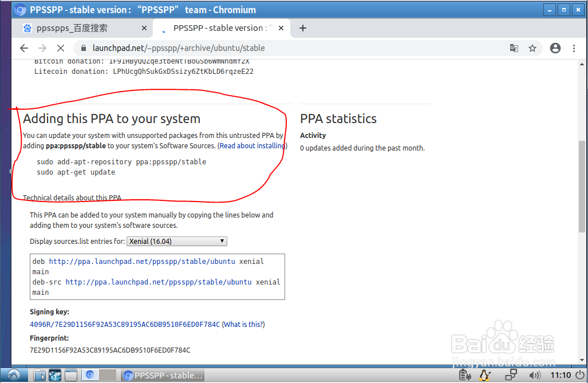Viewport: 588px width, 383px height.
Task: Click the address bar URL
Action: [179, 48]
